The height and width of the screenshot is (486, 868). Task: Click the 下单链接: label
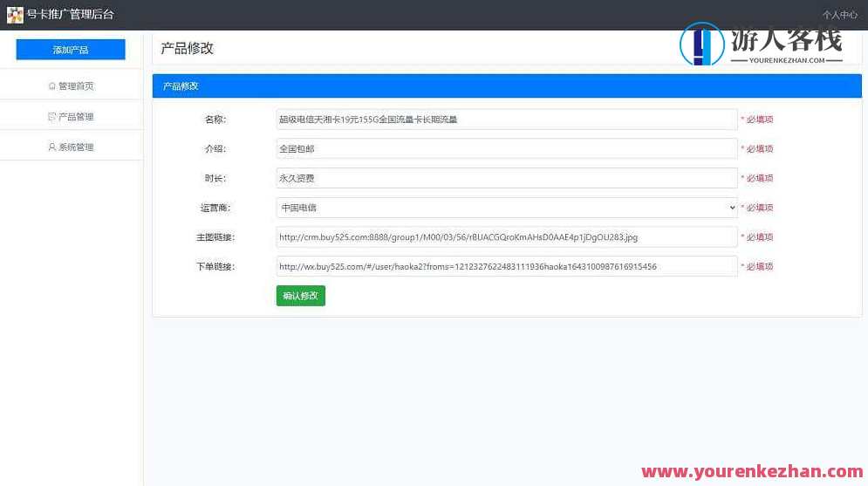click(x=215, y=266)
